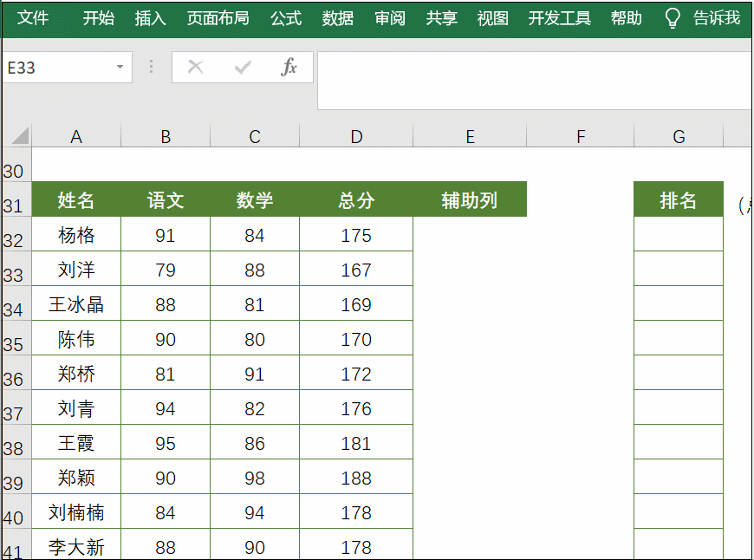
Task: Click total score cell 167
Action: coord(356,269)
